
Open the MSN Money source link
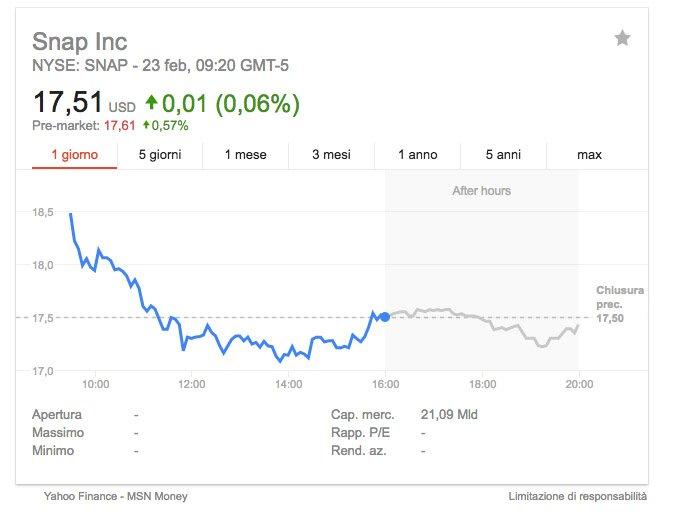click(157, 496)
